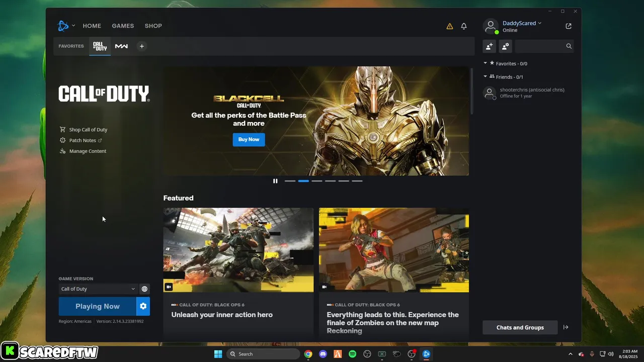Screen dimensions: 644x362
Task: Open shooterchris friend avatar
Action: [489, 93]
